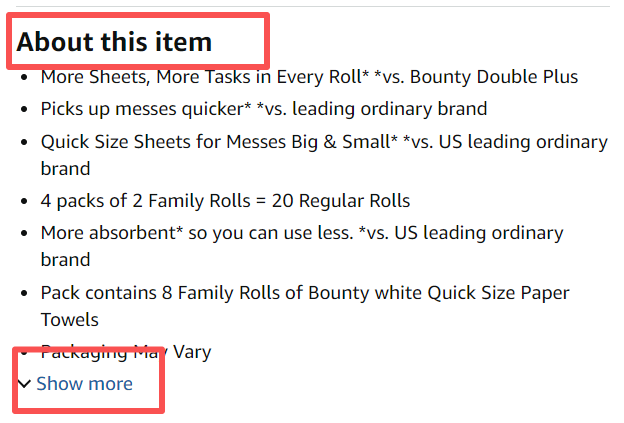Click the bullet dot before Picks up messes
The width and height of the screenshot is (624, 423).
24,109
